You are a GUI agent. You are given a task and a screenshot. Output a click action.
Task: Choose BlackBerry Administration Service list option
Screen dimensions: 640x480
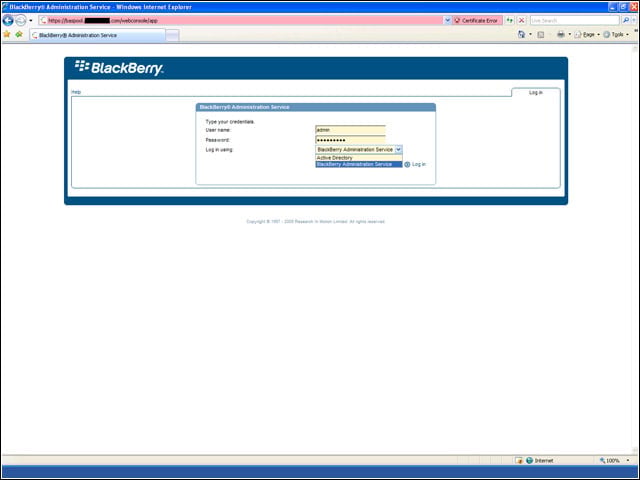click(359, 164)
